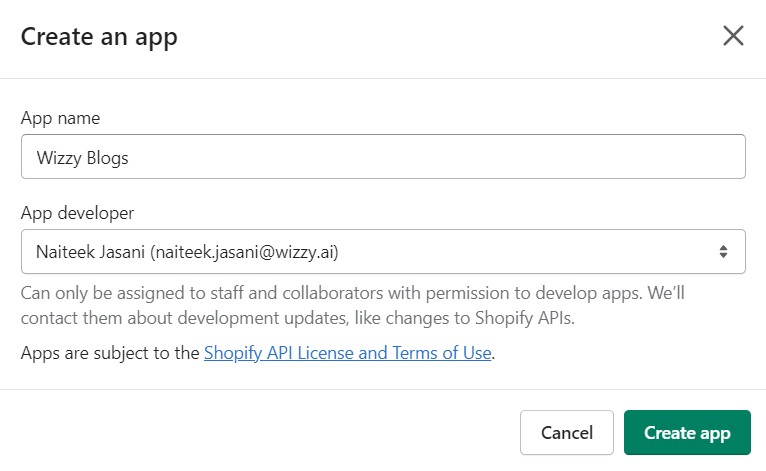766x471 pixels.
Task: Click the staff and collaborators help text
Action: 353,305
